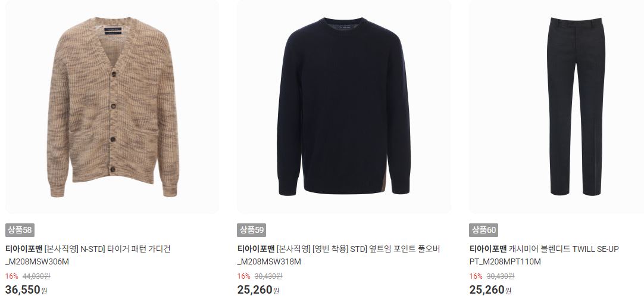Click the 상품59 badge
This screenshot has height=299, width=644.
tap(251, 230)
